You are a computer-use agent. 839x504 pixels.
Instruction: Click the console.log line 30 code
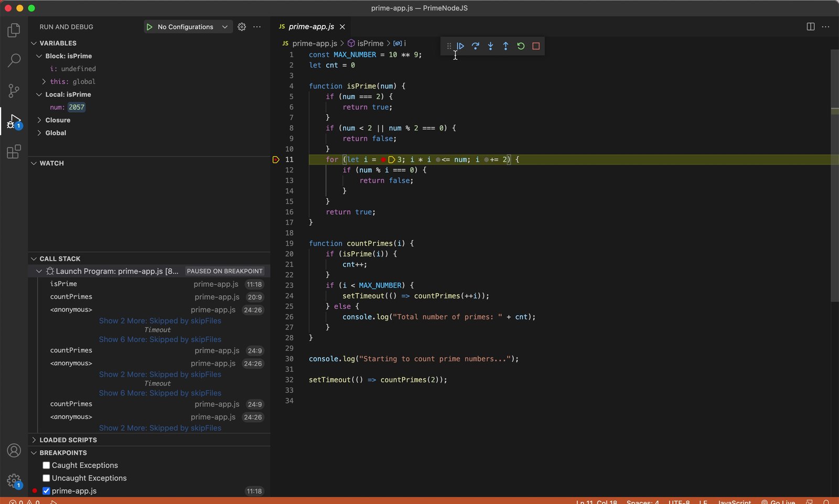click(414, 359)
